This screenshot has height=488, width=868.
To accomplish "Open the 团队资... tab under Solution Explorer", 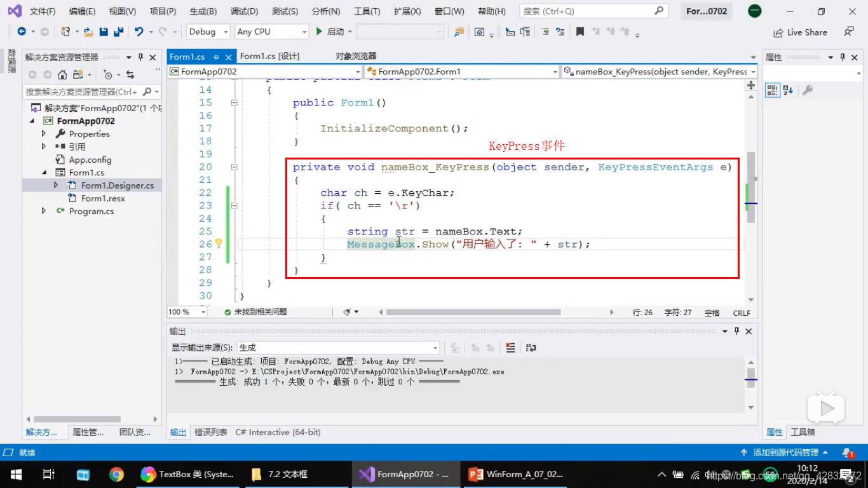I will [135, 432].
